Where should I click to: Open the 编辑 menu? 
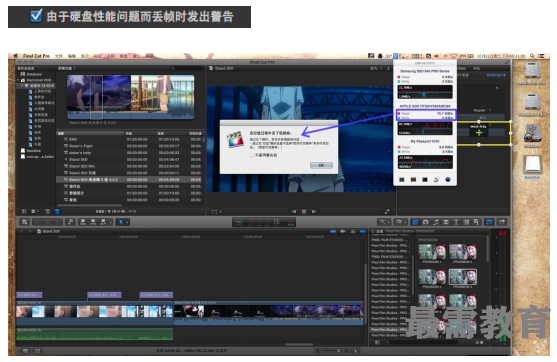[x=72, y=56]
